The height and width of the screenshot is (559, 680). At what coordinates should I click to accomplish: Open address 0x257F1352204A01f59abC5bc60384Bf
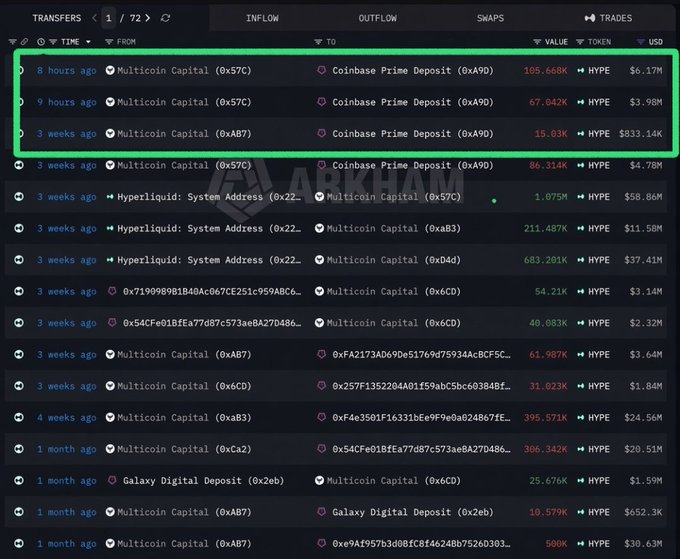tap(421, 386)
